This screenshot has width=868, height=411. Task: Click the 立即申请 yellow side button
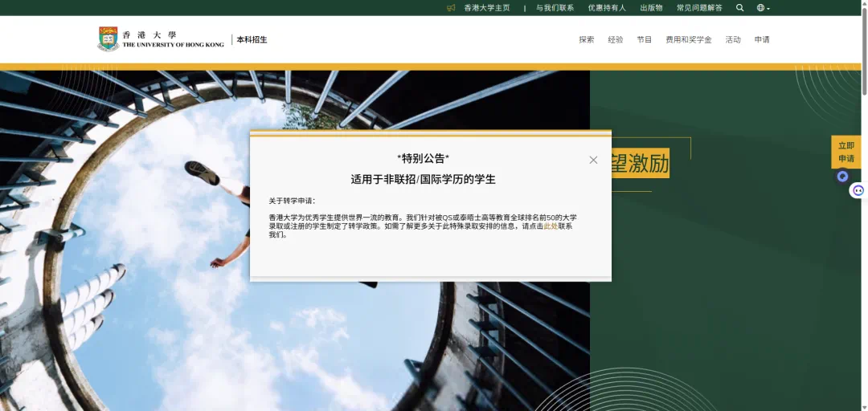point(845,152)
